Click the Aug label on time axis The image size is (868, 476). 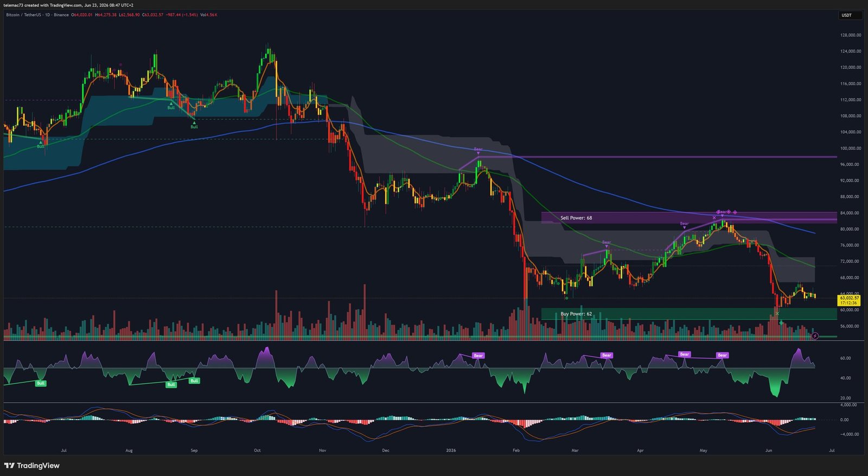129,451
